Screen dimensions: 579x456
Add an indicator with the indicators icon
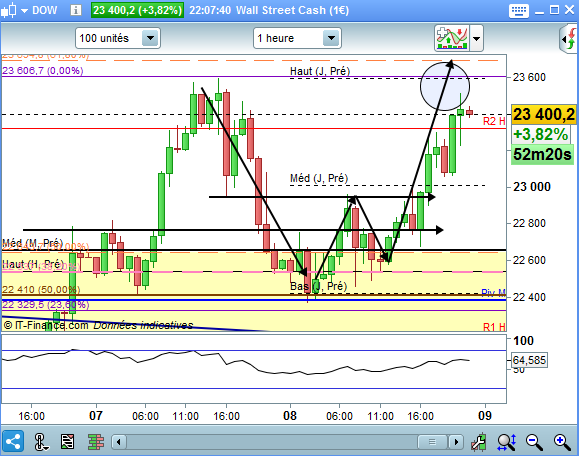pos(452,38)
